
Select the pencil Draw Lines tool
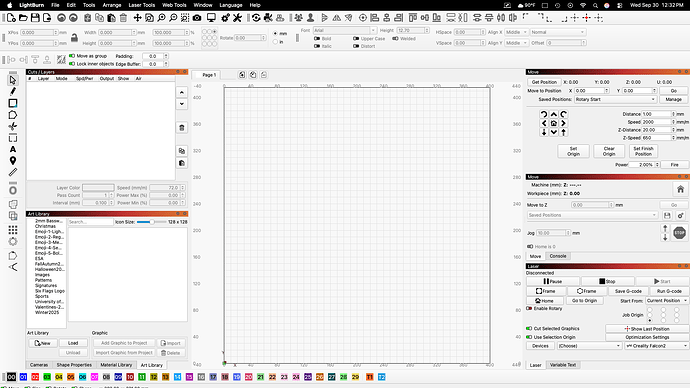[x=13, y=92]
